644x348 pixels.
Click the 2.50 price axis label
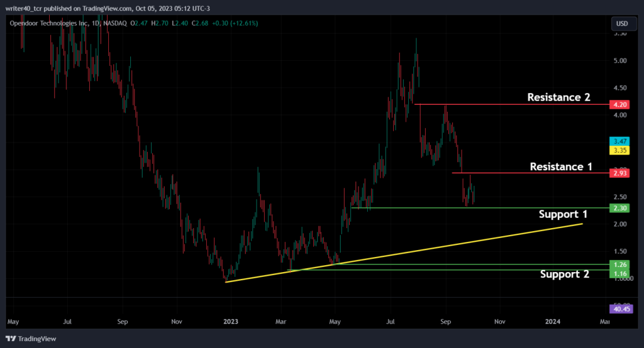click(620, 197)
